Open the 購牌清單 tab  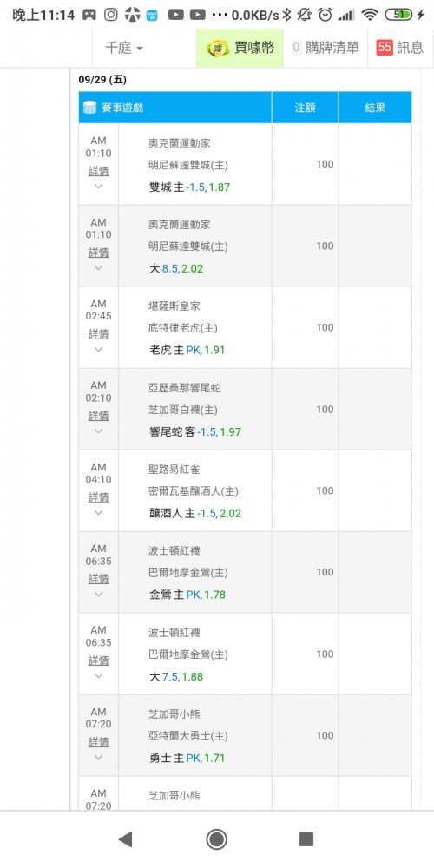(x=325, y=48)
